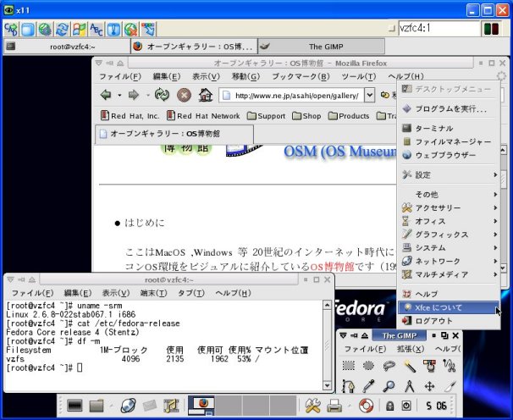Launch web browser globe icon on panel
Image resolution: width=513 pixels, height=420 pixels.
pyautogui.click(x=128, y=406)
